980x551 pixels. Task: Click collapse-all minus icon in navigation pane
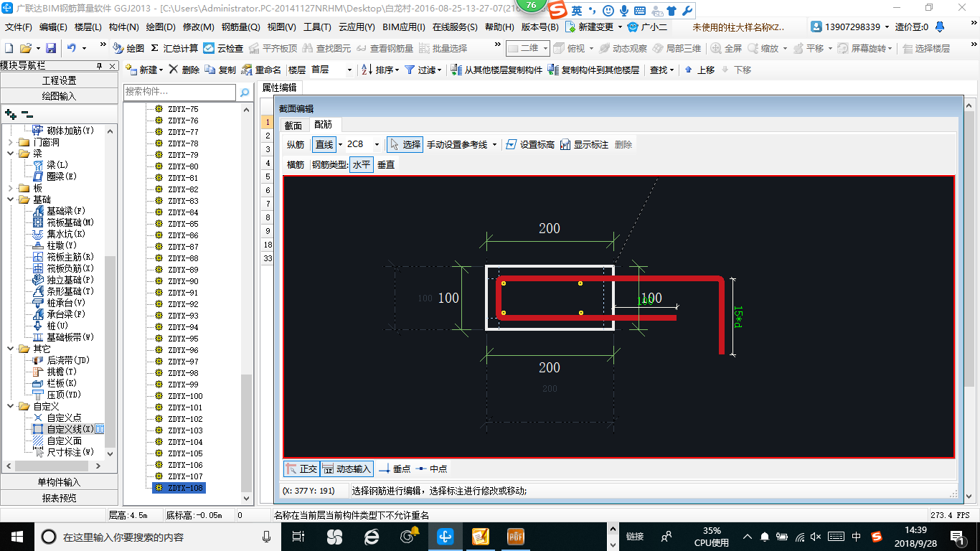pyautogui.click(x=27, y=113)
